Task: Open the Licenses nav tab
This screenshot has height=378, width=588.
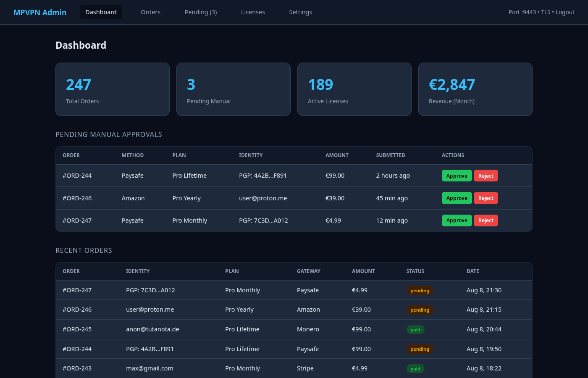Action: tap(253, 12)
